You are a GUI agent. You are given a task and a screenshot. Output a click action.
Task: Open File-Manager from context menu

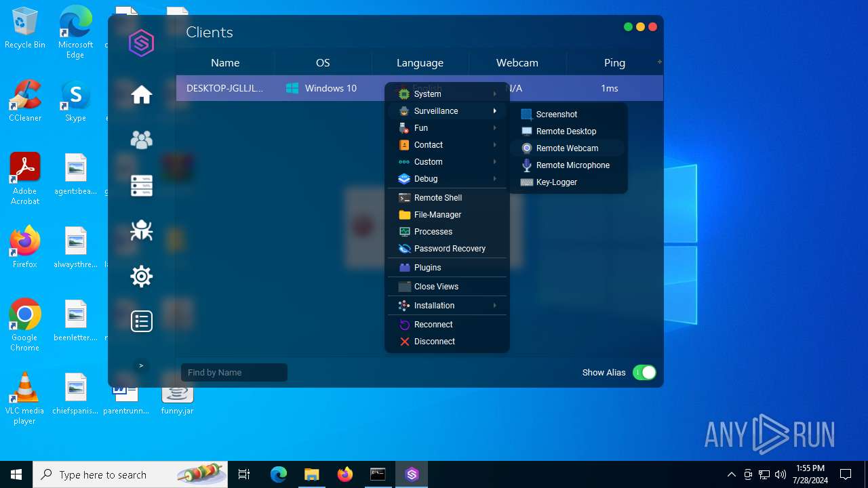tap(448, 214)
